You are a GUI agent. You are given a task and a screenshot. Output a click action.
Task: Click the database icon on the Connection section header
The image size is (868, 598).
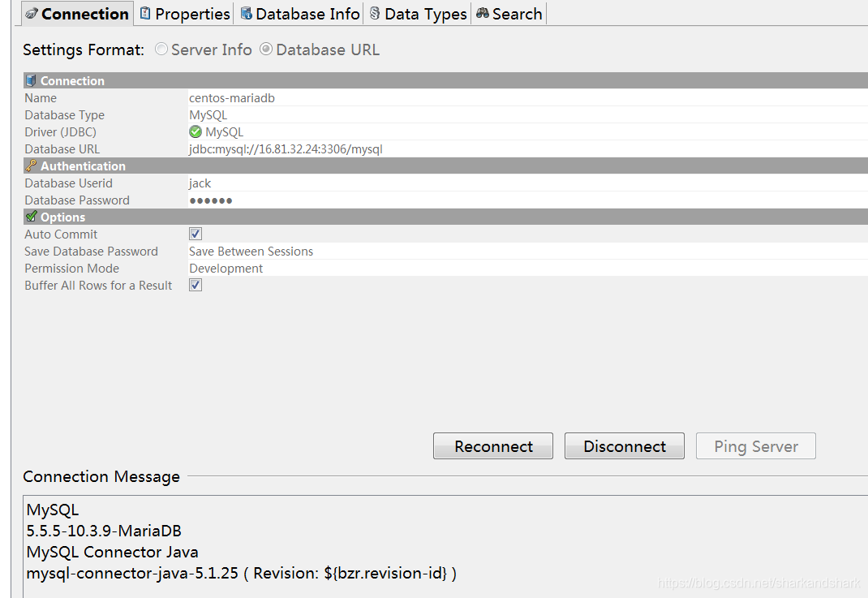(x=31, y=80)
